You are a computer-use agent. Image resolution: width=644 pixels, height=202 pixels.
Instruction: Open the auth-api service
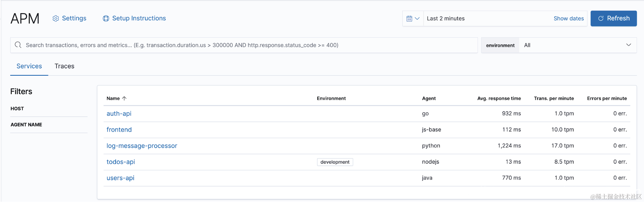[119, 113]
